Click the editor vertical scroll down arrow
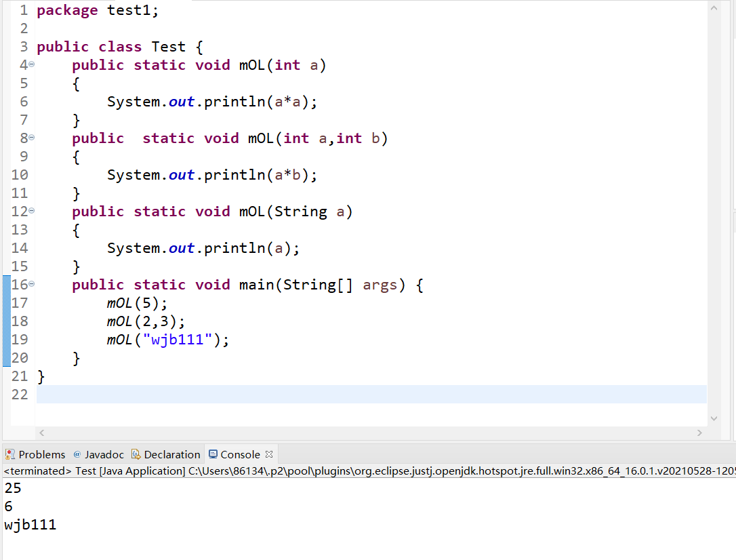The height and width of the screenshot is (560, 736). tap(714, 418)
